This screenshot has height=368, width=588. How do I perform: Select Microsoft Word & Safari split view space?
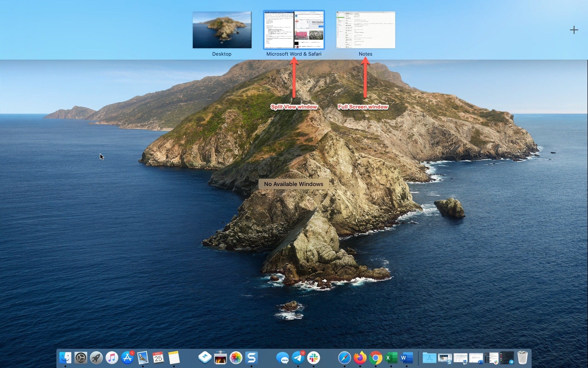(x=294, y=30)
